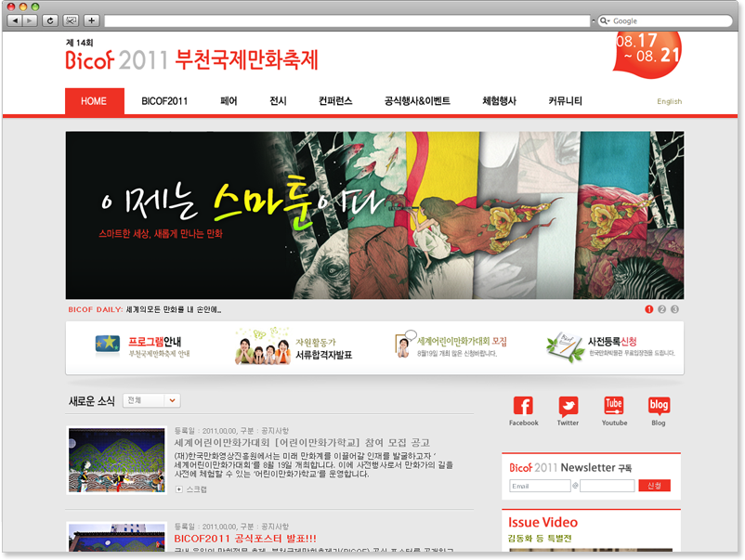Click the Issue Video heading
The height and width of the screenshot is (560, 745).
click(x=542, y=523)
